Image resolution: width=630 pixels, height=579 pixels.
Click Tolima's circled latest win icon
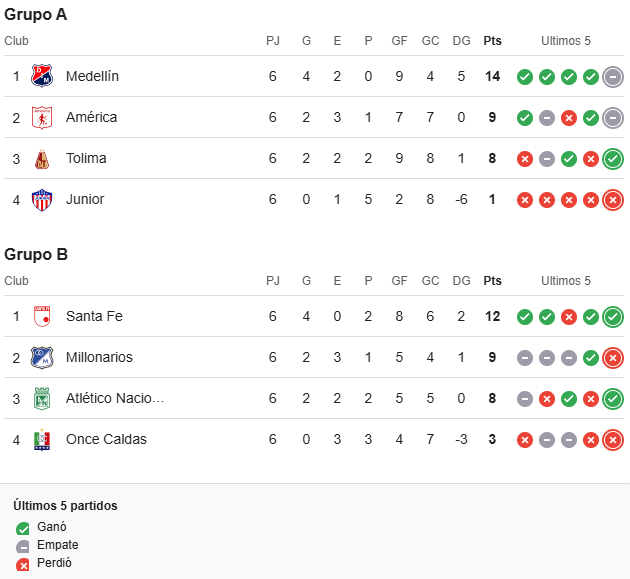(613, 158)
